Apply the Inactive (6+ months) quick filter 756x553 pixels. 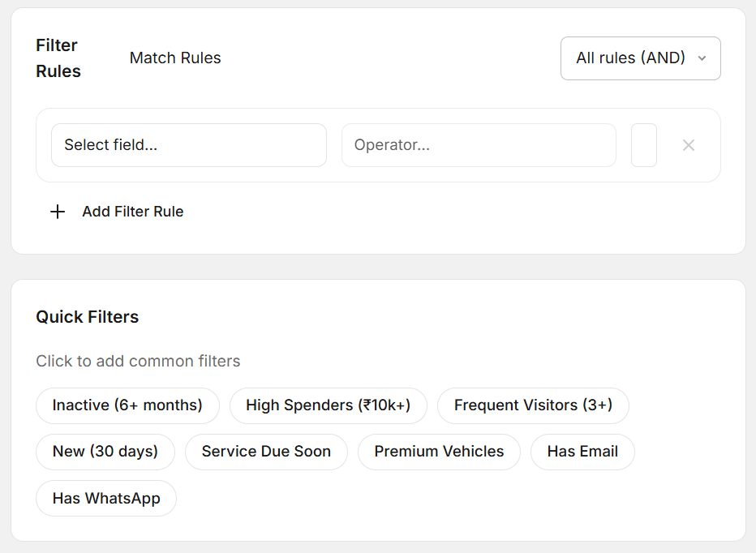tap(127, 405)
